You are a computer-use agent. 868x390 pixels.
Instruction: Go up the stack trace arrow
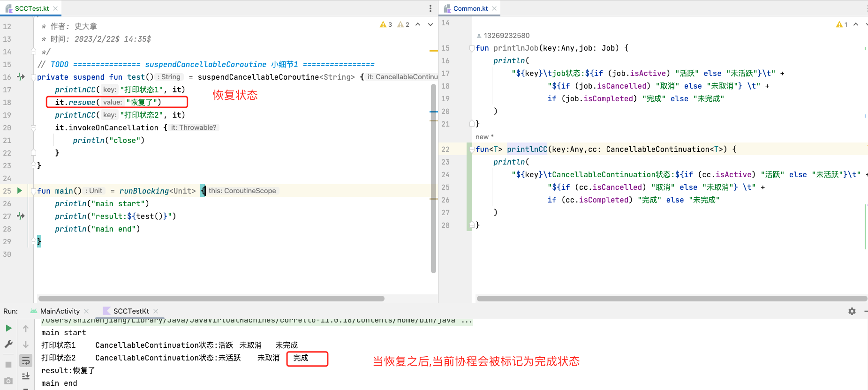tap(26, 329)
